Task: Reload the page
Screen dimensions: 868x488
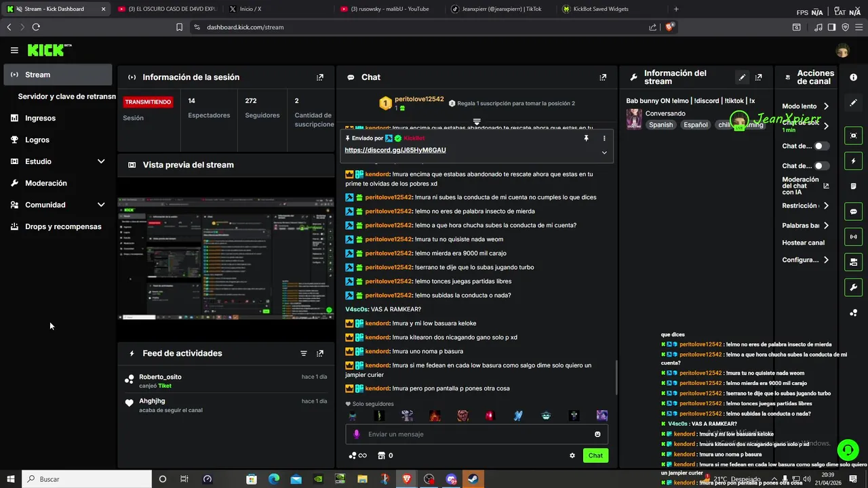Action: coord(36,27)
